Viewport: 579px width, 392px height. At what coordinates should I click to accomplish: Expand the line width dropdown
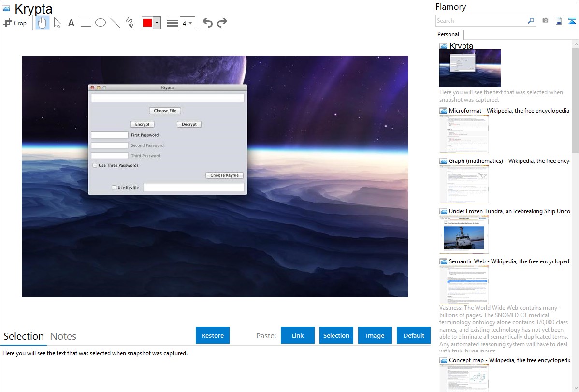coord(187,23)
